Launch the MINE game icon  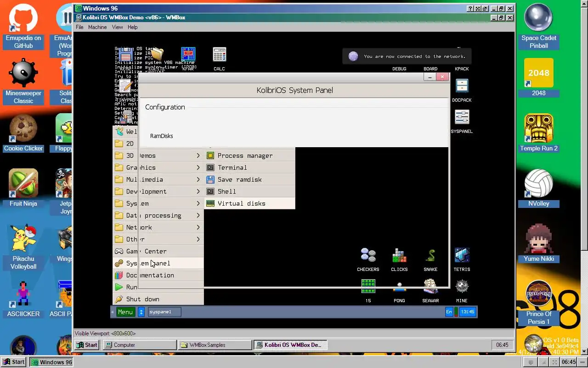(462, 290)
